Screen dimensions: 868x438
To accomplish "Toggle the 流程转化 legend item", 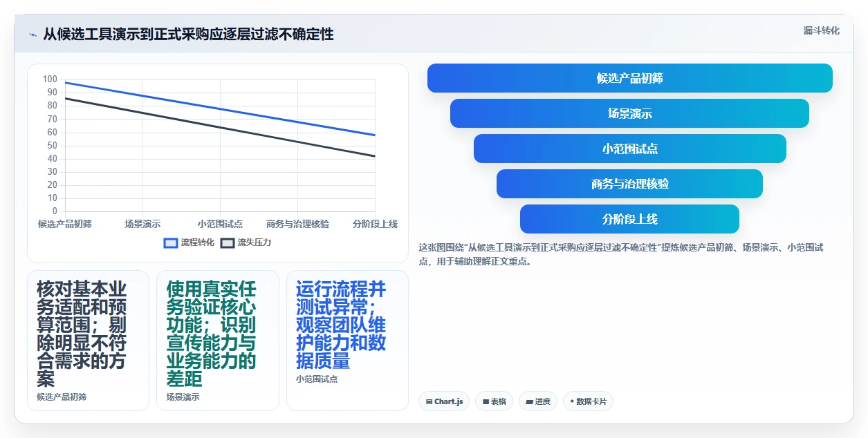I will coord(189,242).
